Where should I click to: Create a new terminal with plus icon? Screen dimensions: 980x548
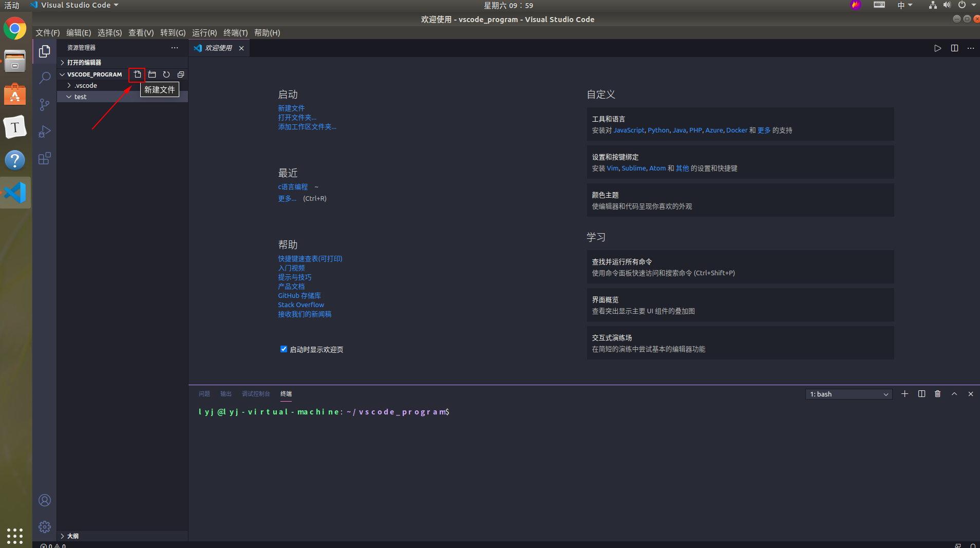coord(905,394)
